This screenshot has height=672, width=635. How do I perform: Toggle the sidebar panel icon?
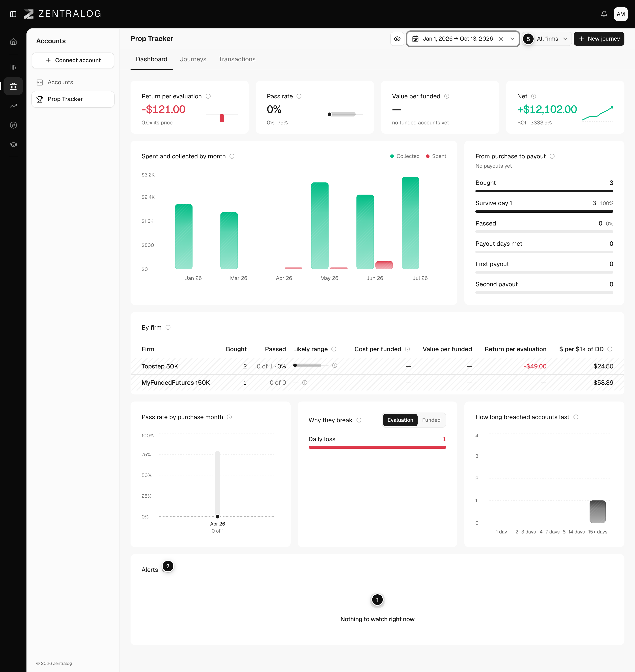point(13,14)
